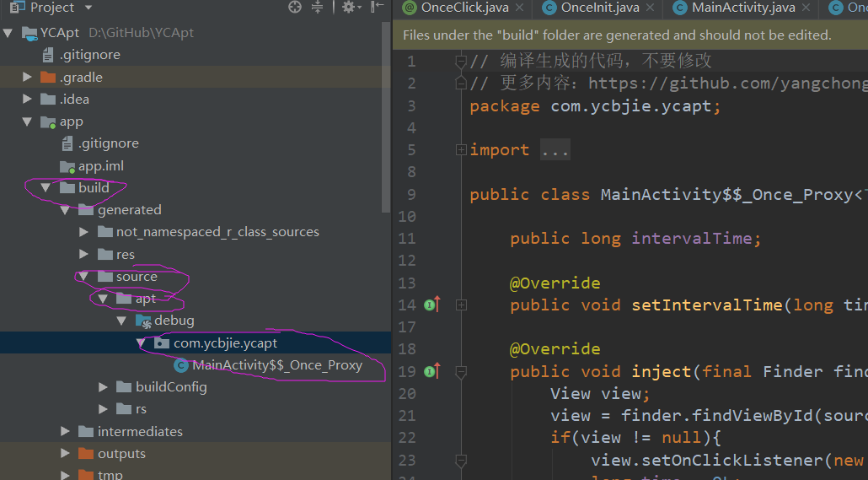This screenshot has height=480, width=868.
Task: Click the generated-files warning banner
Action: pyautogui.click(x=630, y=35)
